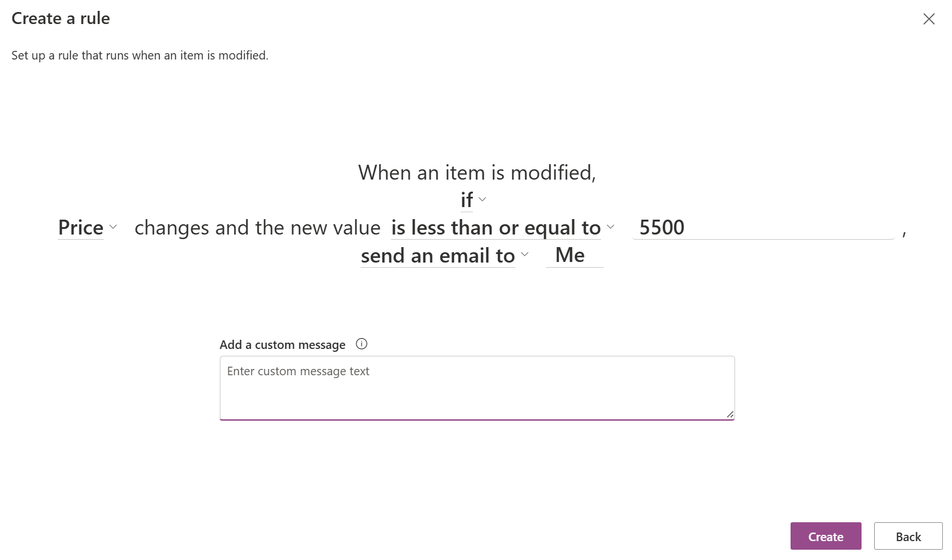952x560 pixels.
Task: Click the 'changes and the new value' text
Action: point(257,228)
